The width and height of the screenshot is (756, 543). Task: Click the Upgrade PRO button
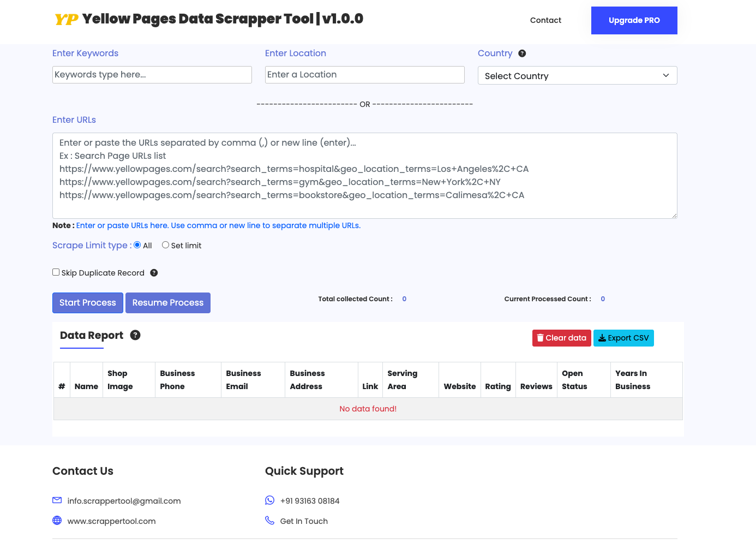click(x=634, y=20)
